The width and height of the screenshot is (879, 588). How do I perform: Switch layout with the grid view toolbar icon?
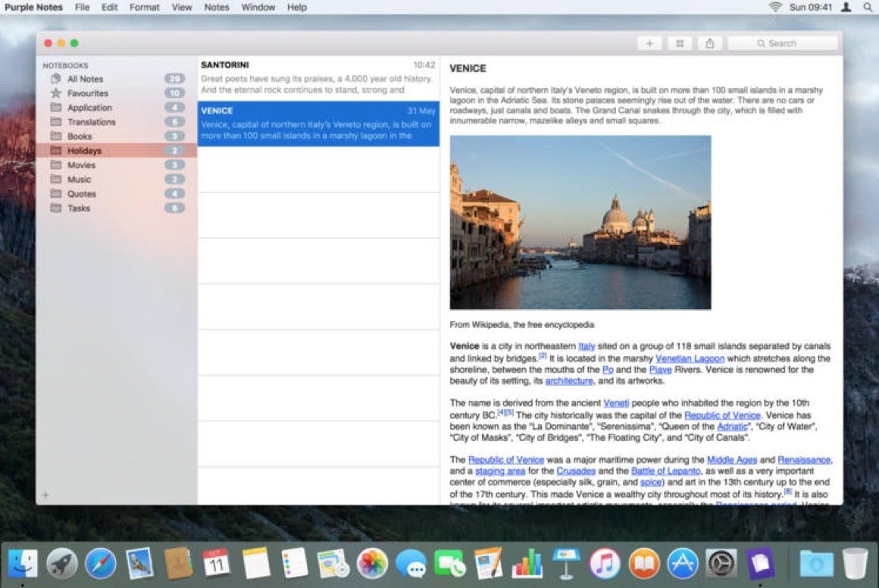(x=680, y=43)
